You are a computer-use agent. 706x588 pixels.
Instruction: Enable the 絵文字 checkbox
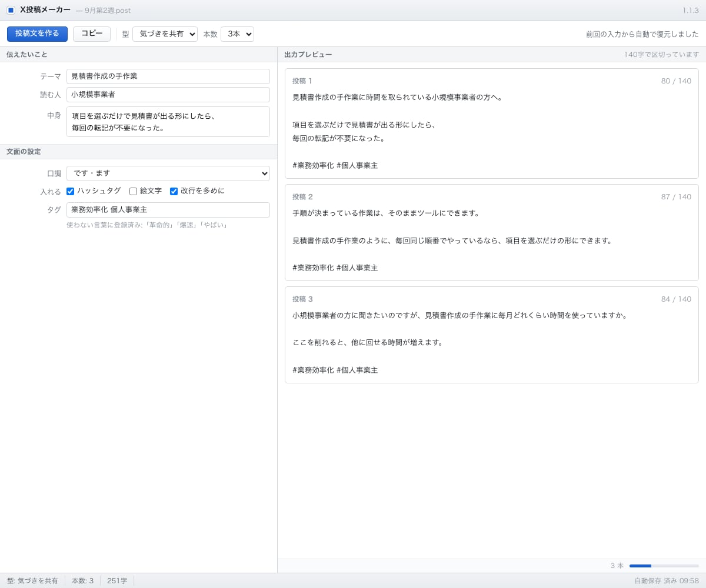coord(134,191)
